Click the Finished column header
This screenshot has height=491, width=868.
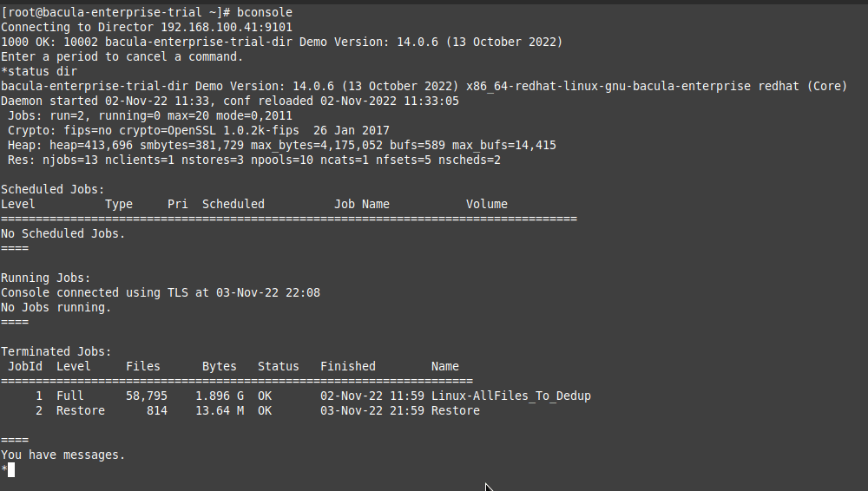pyautogui.click(x=348, y=366)
